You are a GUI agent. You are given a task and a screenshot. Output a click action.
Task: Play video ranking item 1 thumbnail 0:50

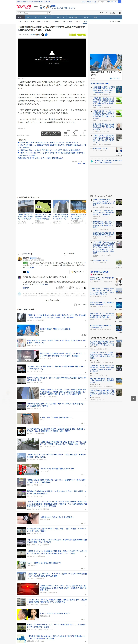(119, 202)
